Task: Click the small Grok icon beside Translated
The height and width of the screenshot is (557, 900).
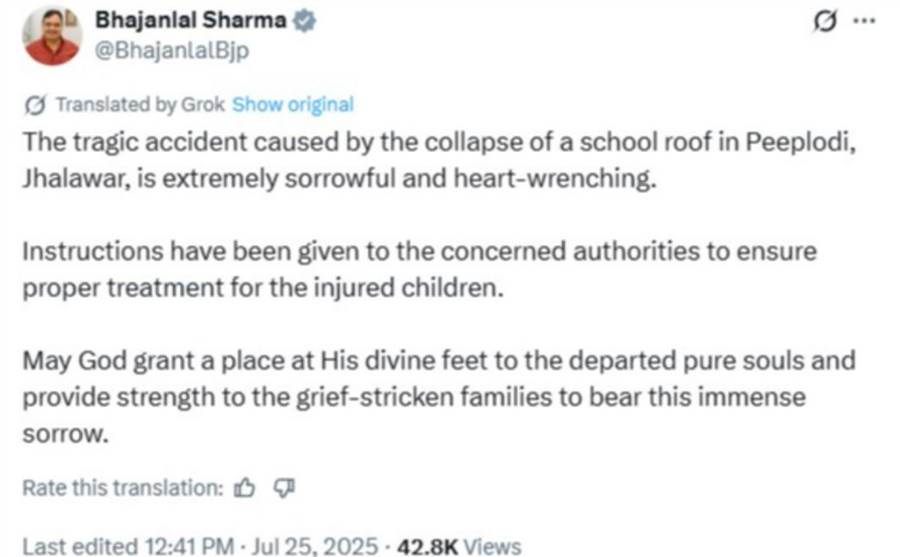Action: (36, 105)
